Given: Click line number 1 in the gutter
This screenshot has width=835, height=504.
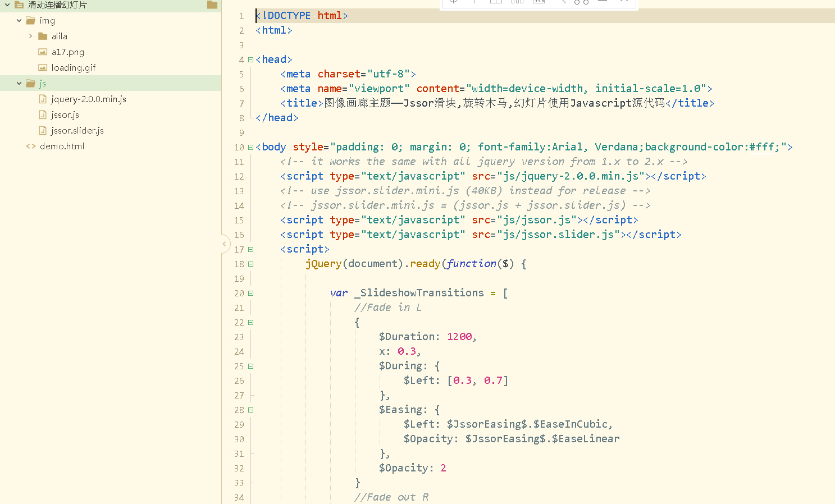Looking at the screenshot, I should [241, 16].
